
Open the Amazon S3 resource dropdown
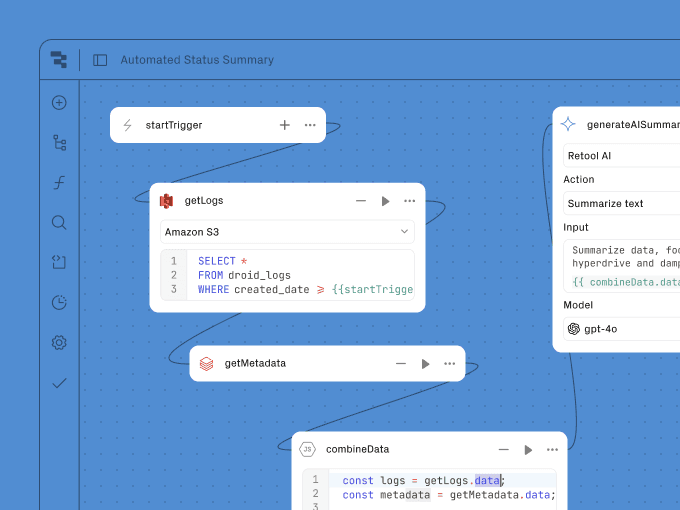coord(287,232)
